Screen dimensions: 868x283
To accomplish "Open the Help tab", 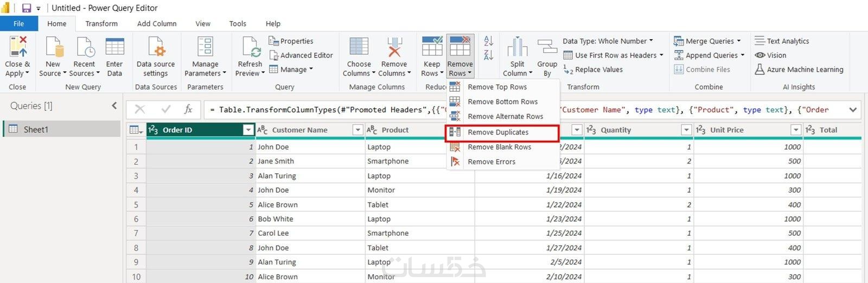I will click(x=273, y=23).
